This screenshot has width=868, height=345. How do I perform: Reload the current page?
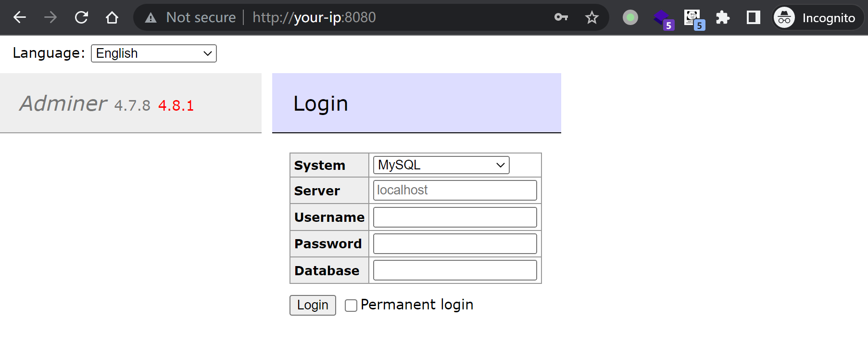coord(81,18)
